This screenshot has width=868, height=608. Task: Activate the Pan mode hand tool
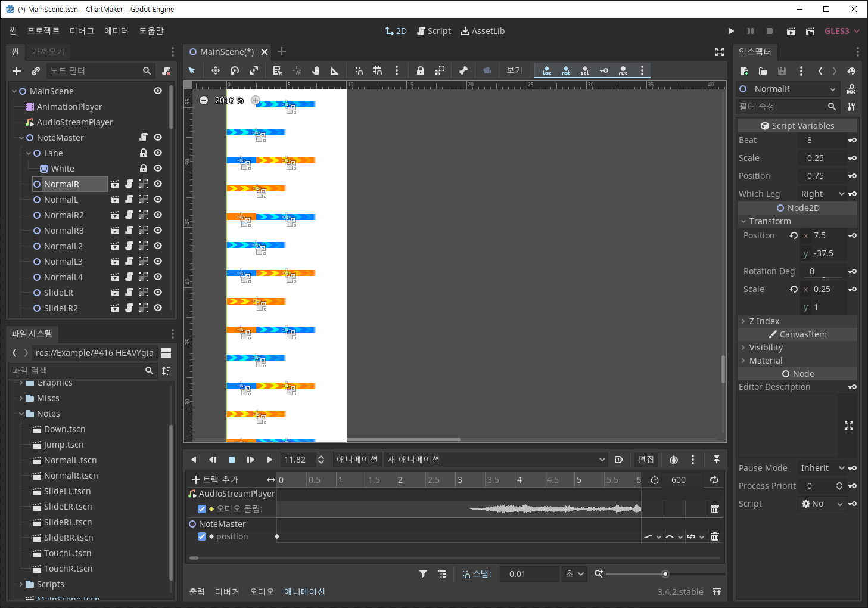(x=316, y=70)
